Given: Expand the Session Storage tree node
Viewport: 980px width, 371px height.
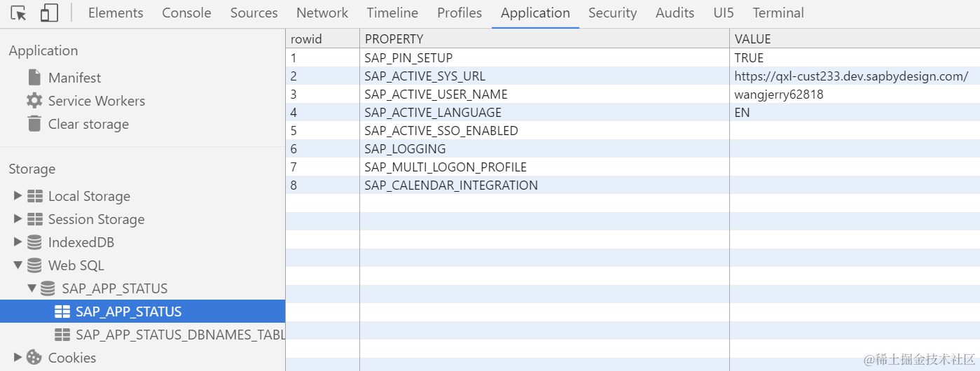Looking at the screenshot, I should pos(18,219).
